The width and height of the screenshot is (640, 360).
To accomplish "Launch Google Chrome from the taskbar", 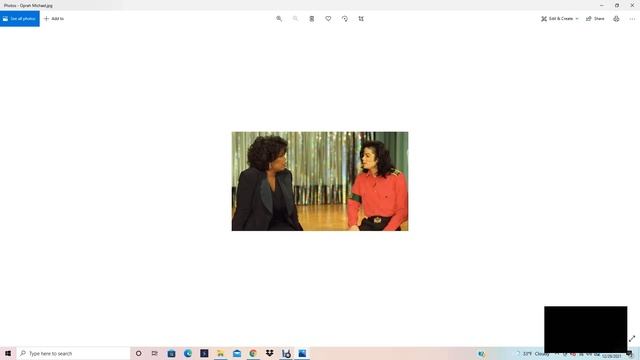I will point(253,353).
